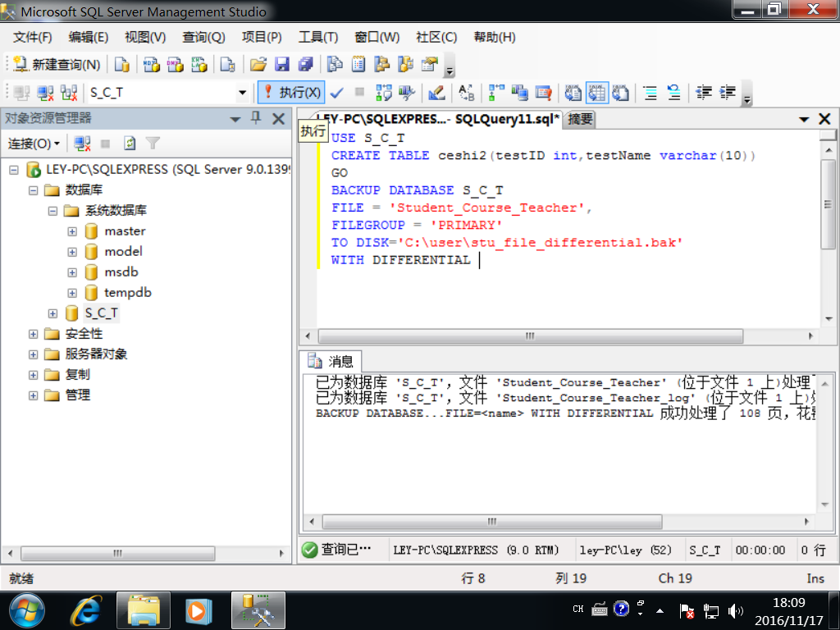
Task: Click the Object Explorer filter funnel icon
Action: [153, 144]
